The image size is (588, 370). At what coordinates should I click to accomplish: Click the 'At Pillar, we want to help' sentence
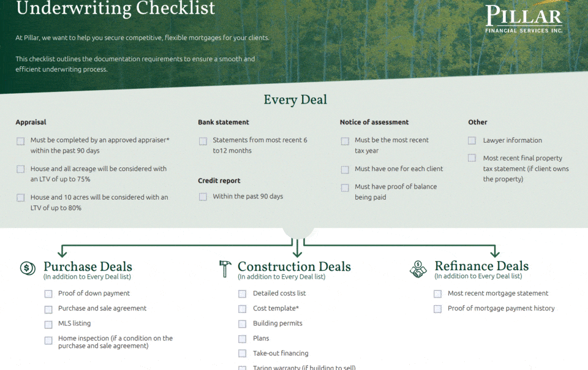pos(143,38)
